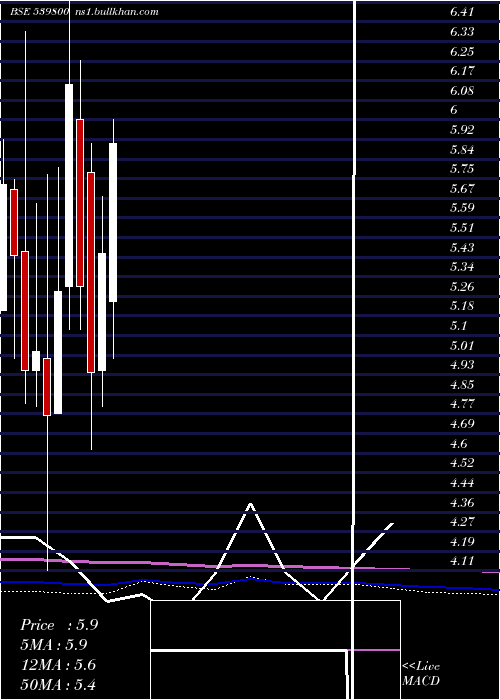The image size is (500, 700).
Task: Click the 5.67 price axis label
Action: click(x=462, y=188)
